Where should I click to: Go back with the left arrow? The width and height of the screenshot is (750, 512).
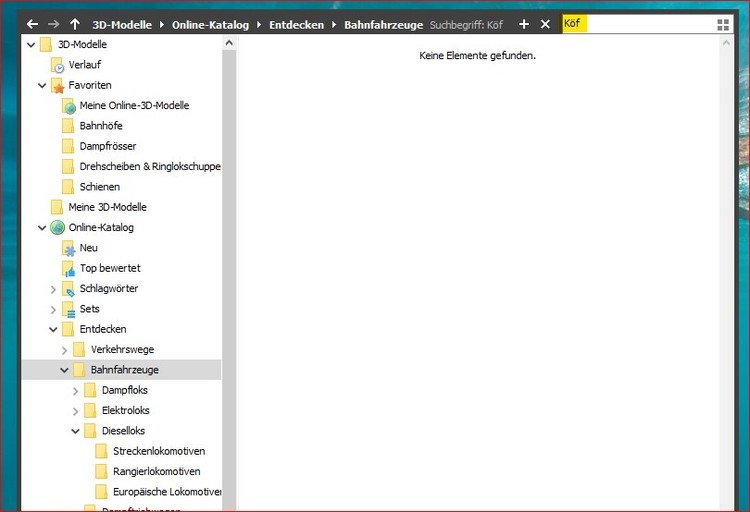[32, 24]
